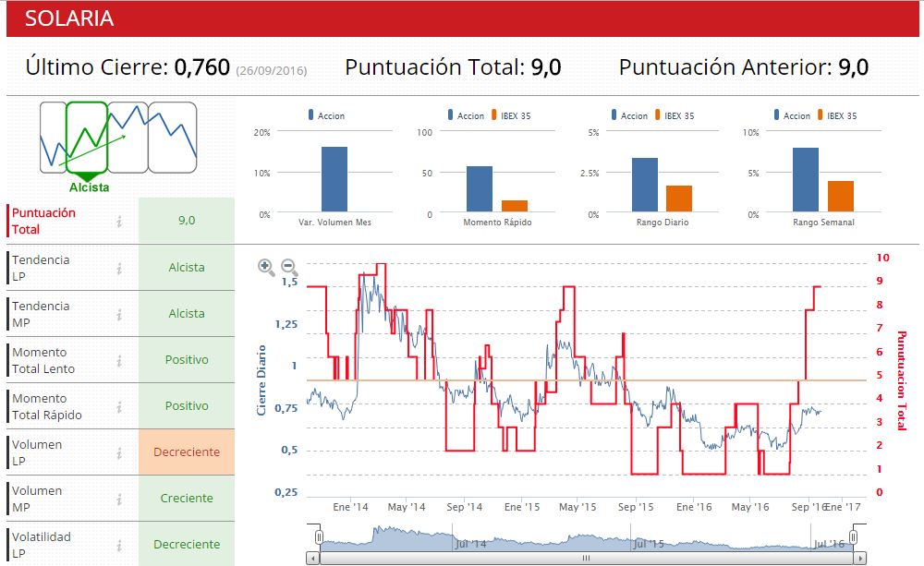
Task: Click the 9,0 value in Puntuación Total row
Action: [x=187, y=221]
